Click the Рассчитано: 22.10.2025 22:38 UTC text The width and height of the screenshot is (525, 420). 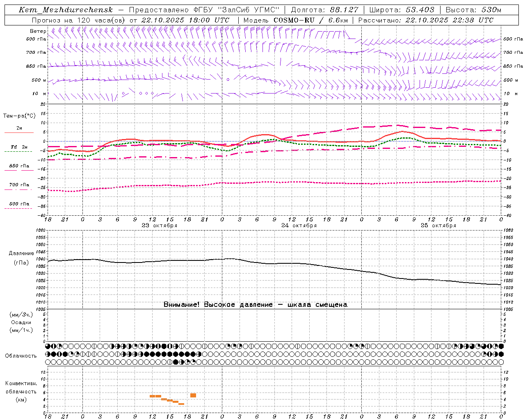[x=426, y=20]
